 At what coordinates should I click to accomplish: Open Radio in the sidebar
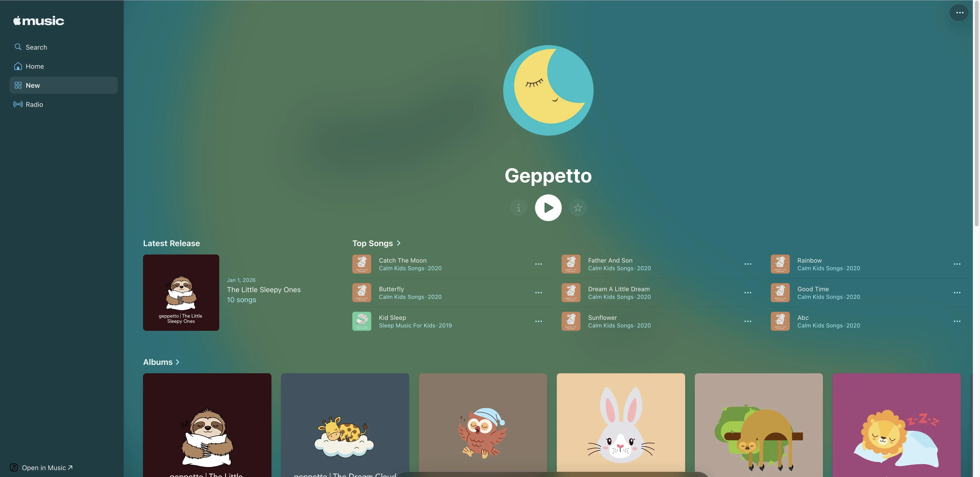[63, 104]
